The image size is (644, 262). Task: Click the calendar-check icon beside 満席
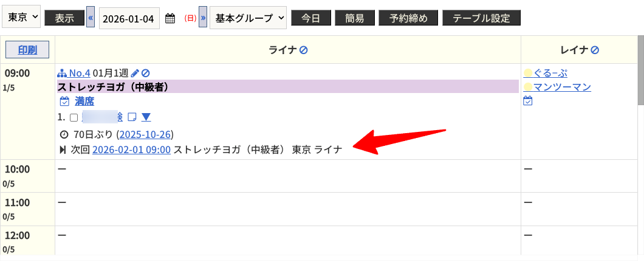coord(64,102)
